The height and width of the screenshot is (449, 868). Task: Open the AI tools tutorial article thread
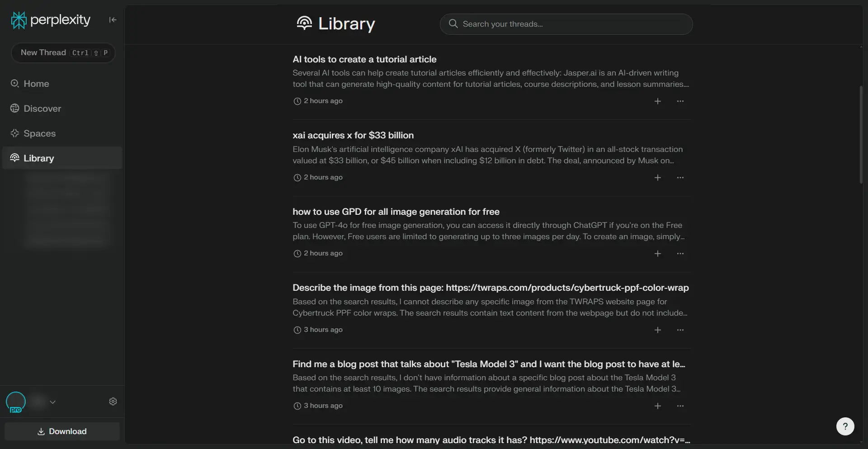(364, 59)
